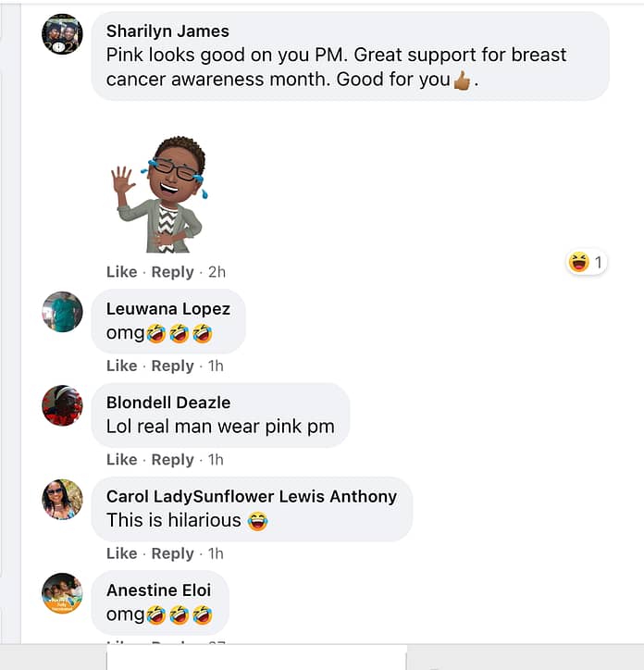The height and width of the screenshot is (670, 644).
Task: Reply to Sharilyn James's comment
Action: 173,272
